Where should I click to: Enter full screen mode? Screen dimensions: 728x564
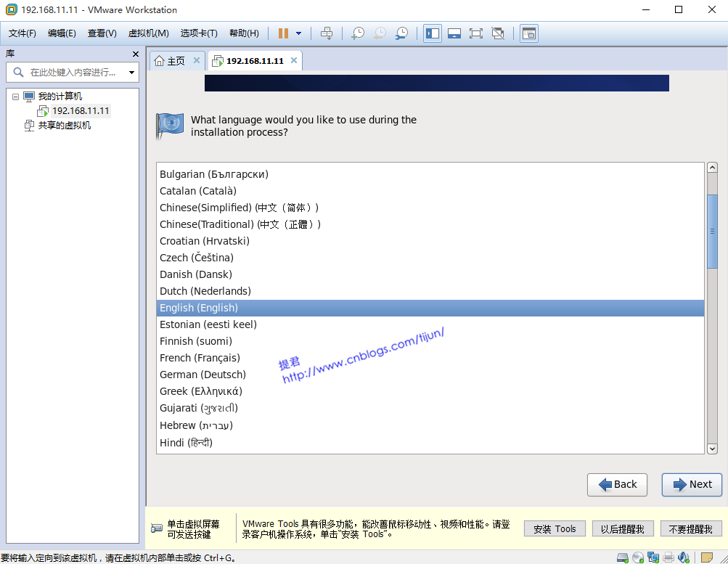tap(476, 33)
